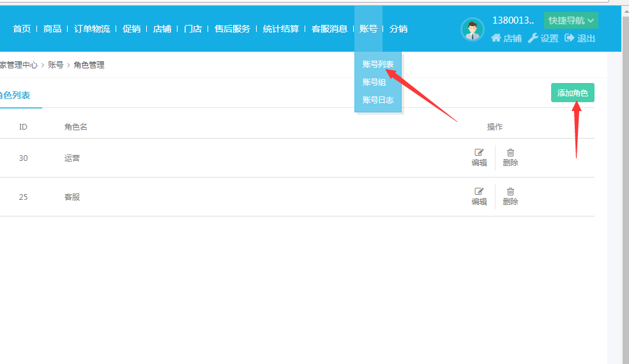Click the vertical scrollbar on the right

(617, 192)
